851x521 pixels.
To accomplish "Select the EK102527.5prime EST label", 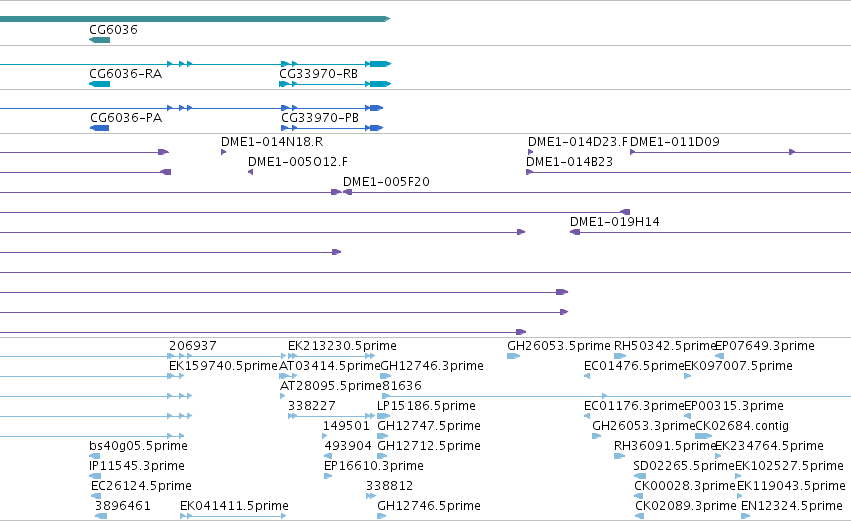I will (789, 466).
